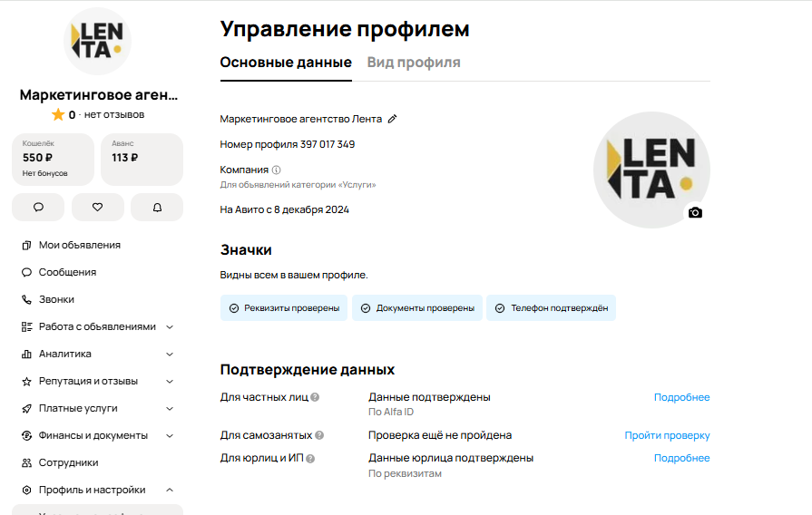This screenshot has width=812, height=515.
Task: Click the pencil icon to edit profile name
Action: [x=392, y=119]
